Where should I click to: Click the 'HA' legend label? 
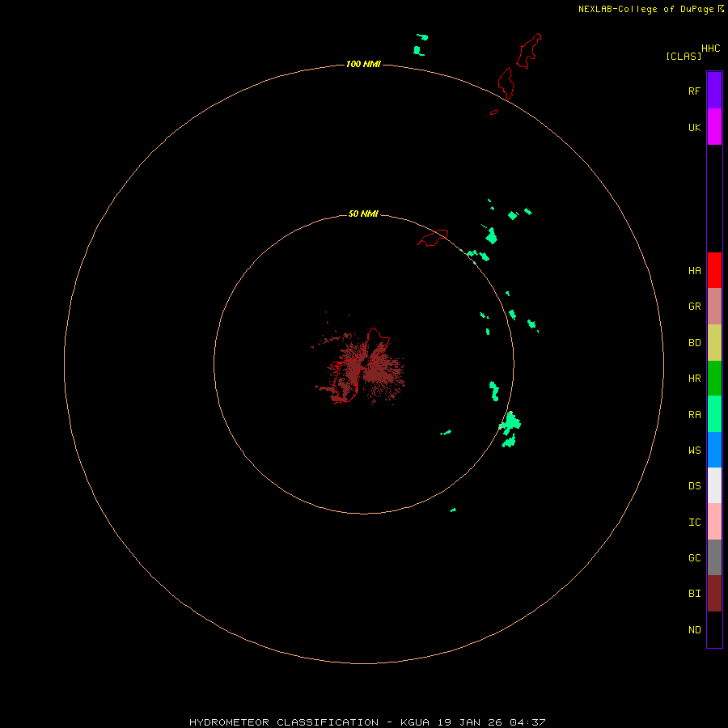[x=694, y=270]
